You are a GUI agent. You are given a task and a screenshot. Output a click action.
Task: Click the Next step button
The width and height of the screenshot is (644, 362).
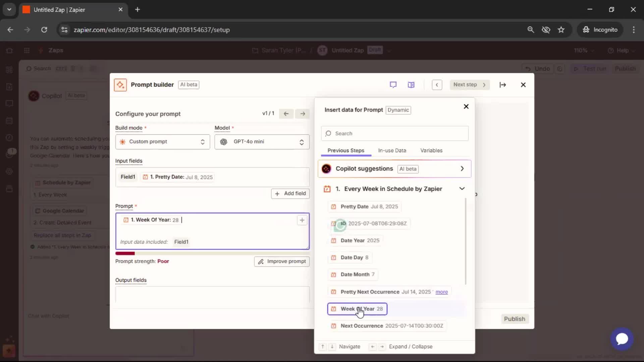pos(469,85)
